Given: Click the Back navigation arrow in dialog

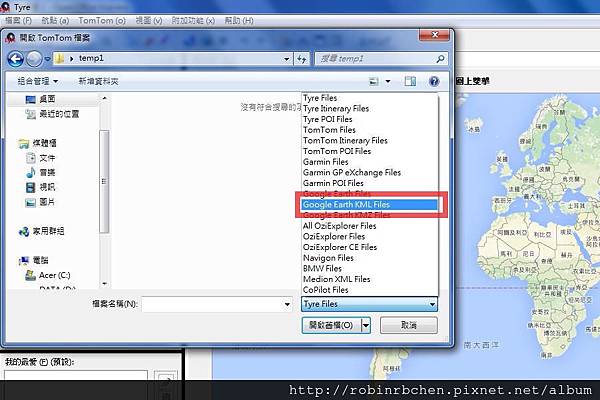Looking at the screenshot, I should tap(15, 59).
